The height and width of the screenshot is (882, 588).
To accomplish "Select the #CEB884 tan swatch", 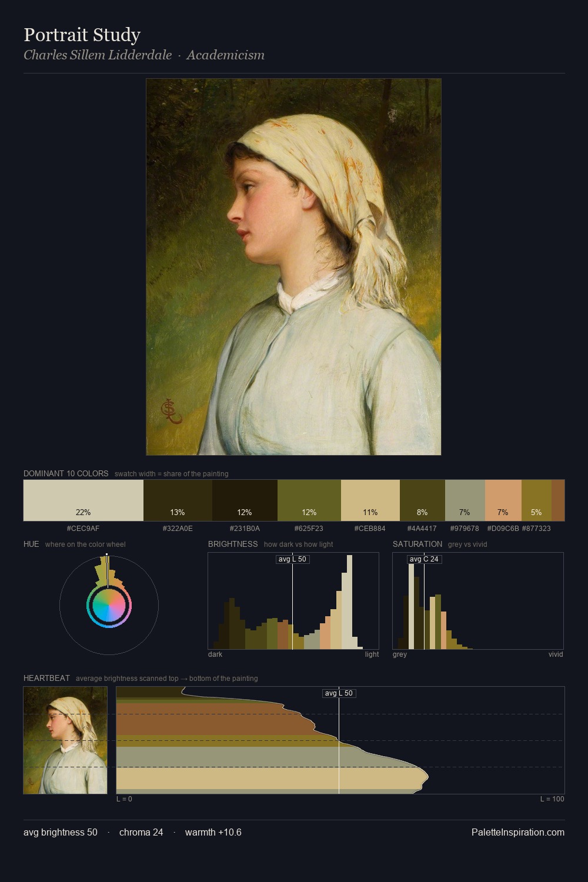I will tap(370, 500).
